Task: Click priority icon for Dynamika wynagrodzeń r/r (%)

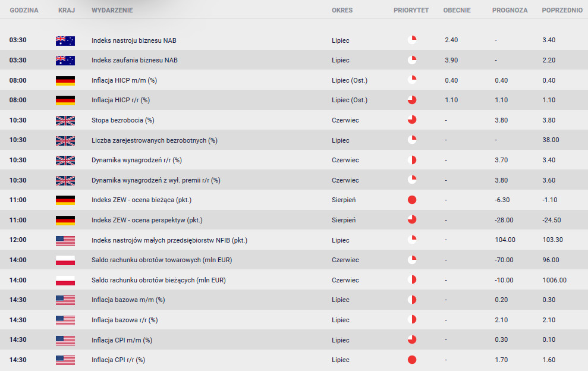Action: pyautogui.click(x=412, y=160)
